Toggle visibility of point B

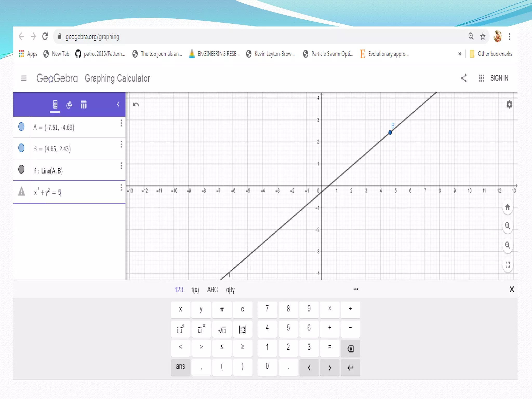tap(22, 148)
